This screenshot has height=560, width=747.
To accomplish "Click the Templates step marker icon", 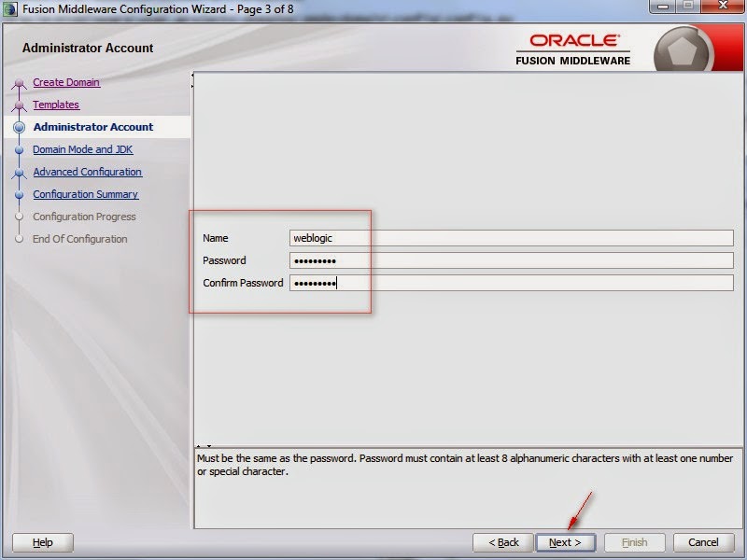I will coord(19,105).
